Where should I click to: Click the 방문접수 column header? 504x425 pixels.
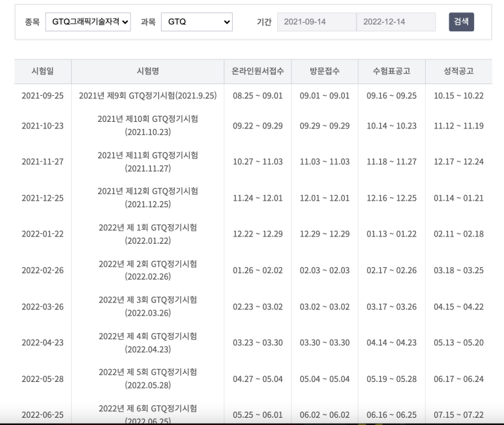click(x=325, y=71)
